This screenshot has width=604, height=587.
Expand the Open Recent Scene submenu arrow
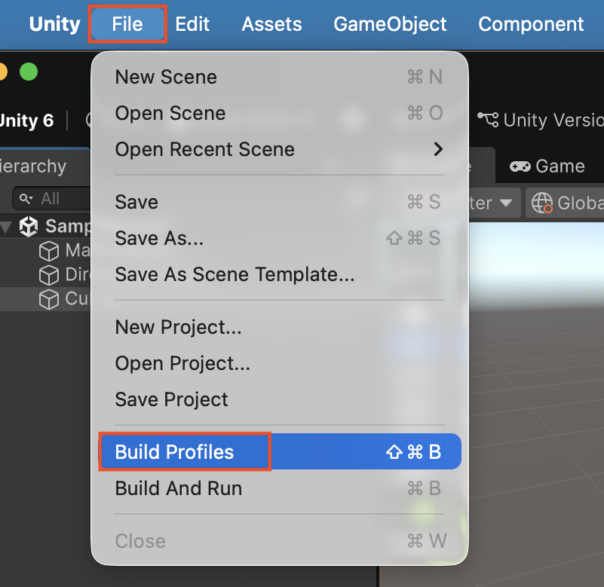437,149
